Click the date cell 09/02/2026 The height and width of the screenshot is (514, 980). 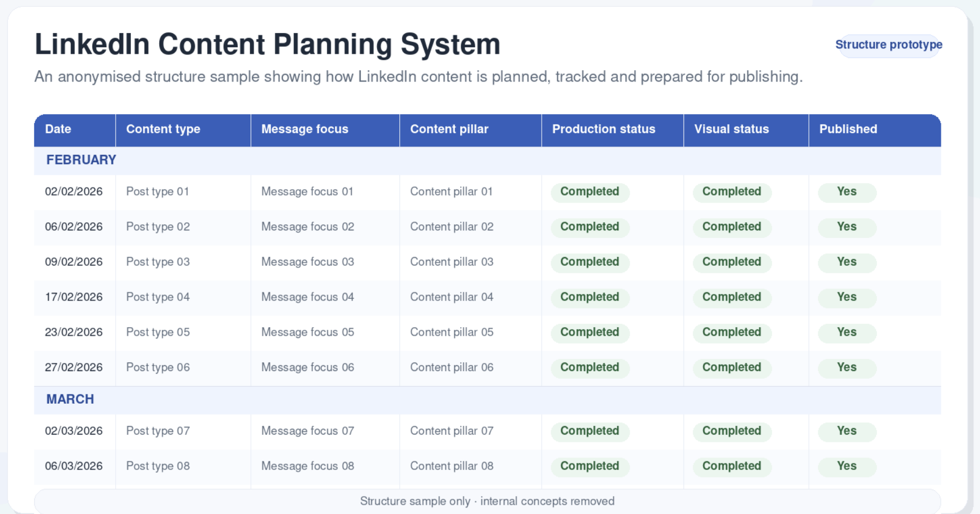pyautogui.click(x=74, y=262)
